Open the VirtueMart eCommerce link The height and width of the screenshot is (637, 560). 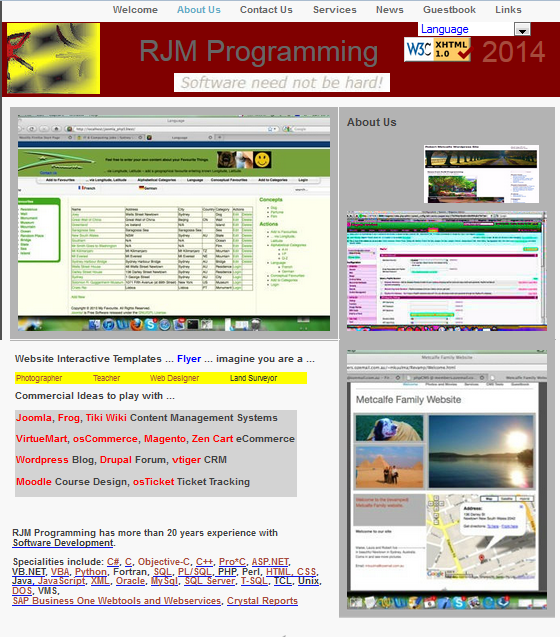click(x=41, y=439)
